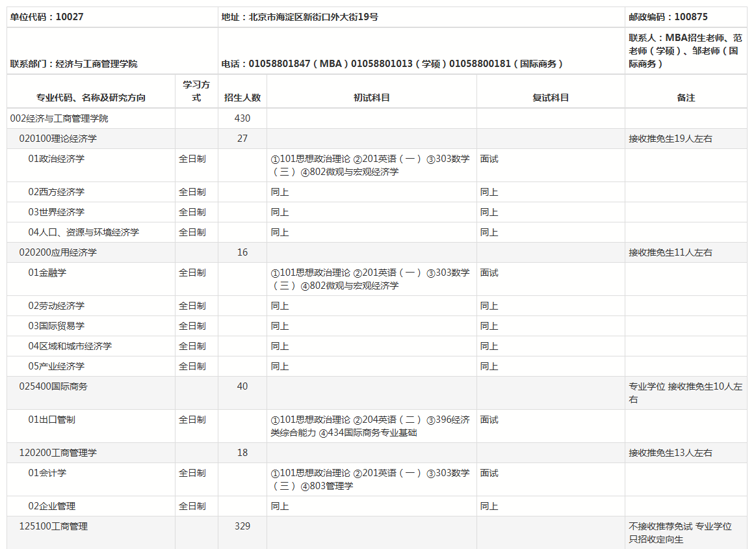
Task: Click the exam subjects for 01金融学
Action: [370, 279]
